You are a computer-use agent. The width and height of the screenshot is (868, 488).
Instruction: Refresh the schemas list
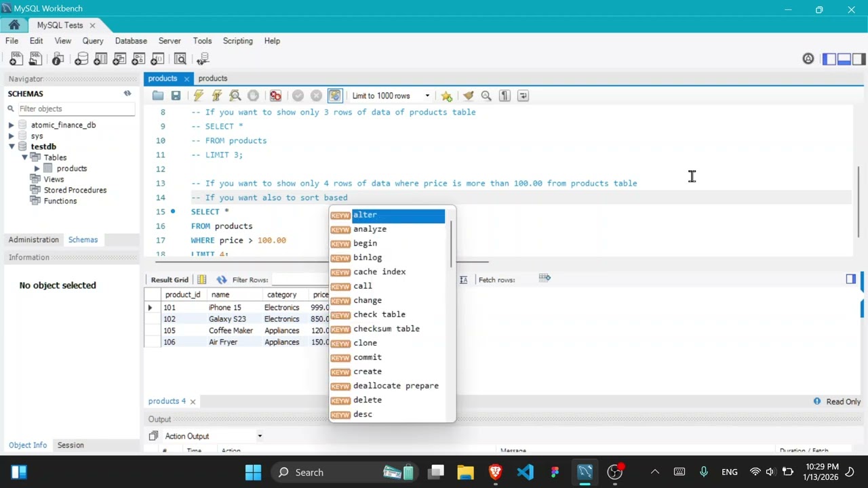(127, 94)
